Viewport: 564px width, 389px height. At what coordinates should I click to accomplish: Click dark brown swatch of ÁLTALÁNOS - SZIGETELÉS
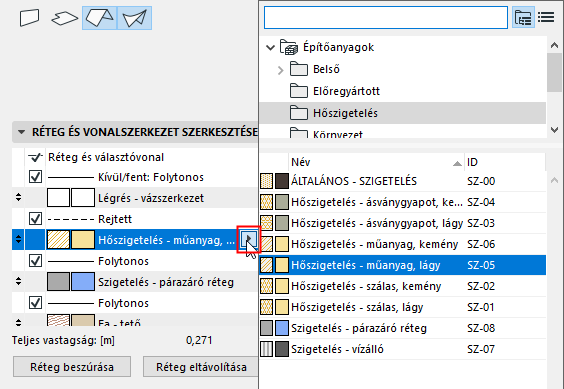coord(282,181)
